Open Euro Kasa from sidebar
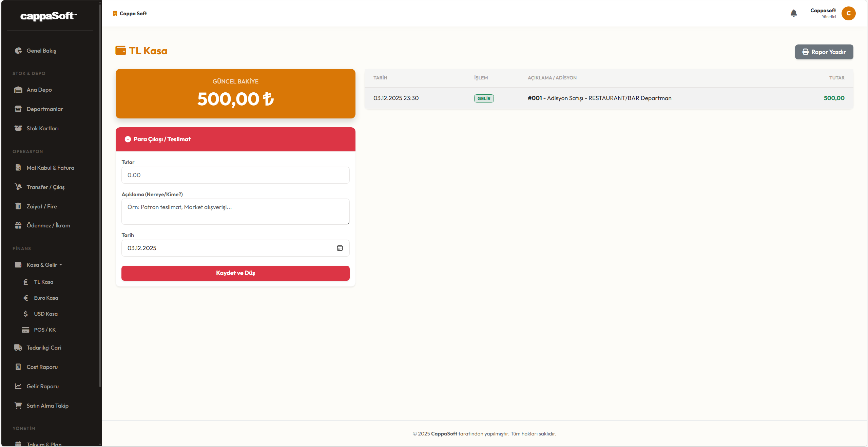This screenshot has height=447, width=868. click(x=46, y=298)
